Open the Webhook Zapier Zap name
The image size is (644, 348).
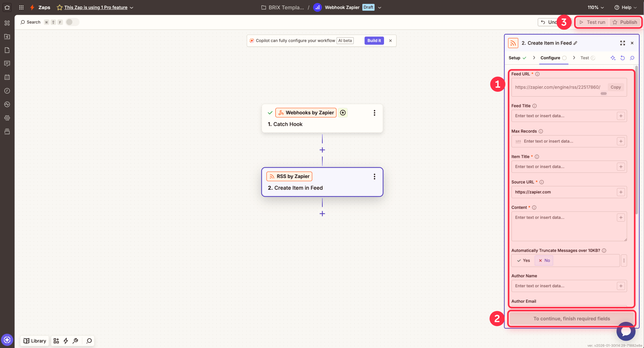[x=342, y=7]
